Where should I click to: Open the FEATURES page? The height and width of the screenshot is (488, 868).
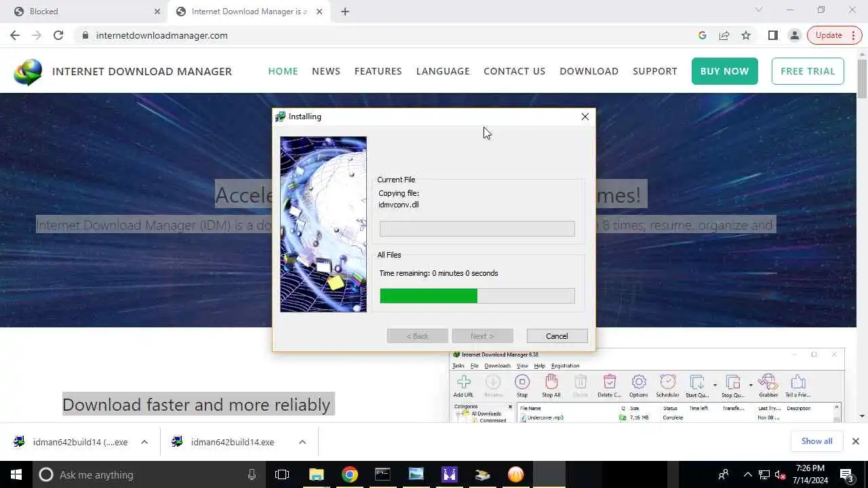click(x=378, y=71)
